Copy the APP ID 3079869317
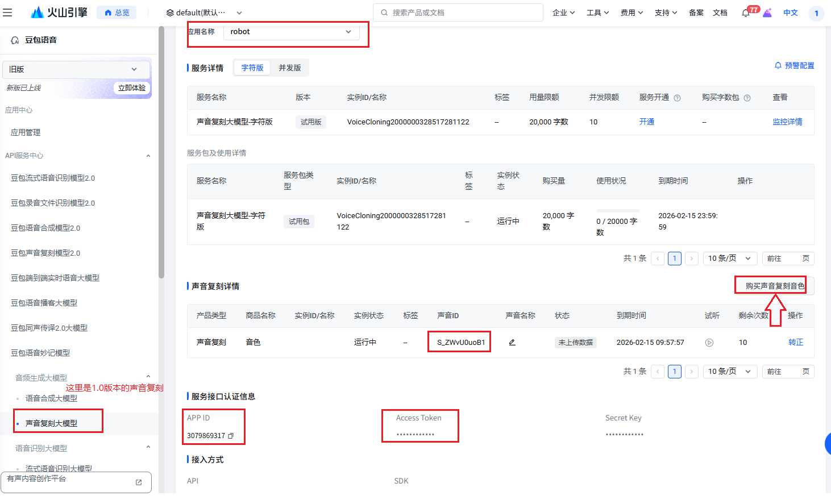Image resolution: width=831 pixels, height=504 pixels. (x=231, y=436)
